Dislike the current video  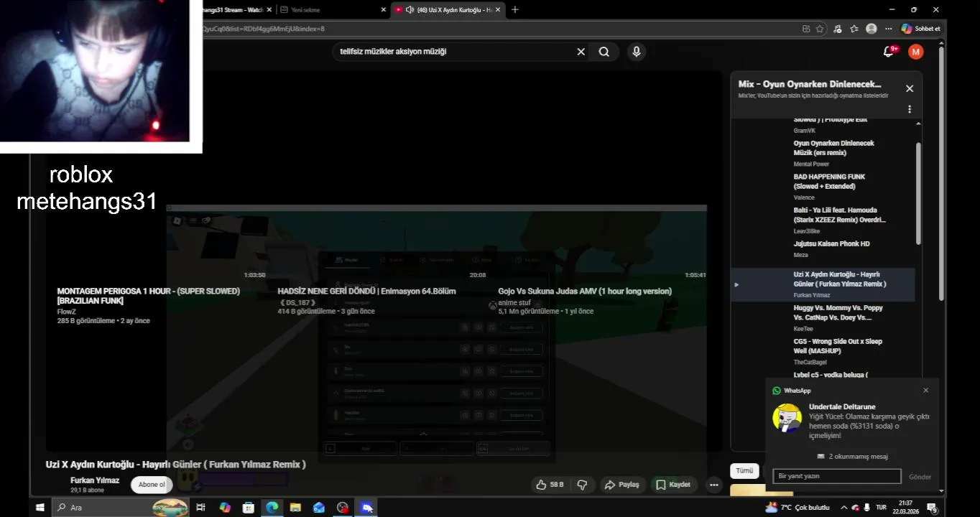pos(583,485)
